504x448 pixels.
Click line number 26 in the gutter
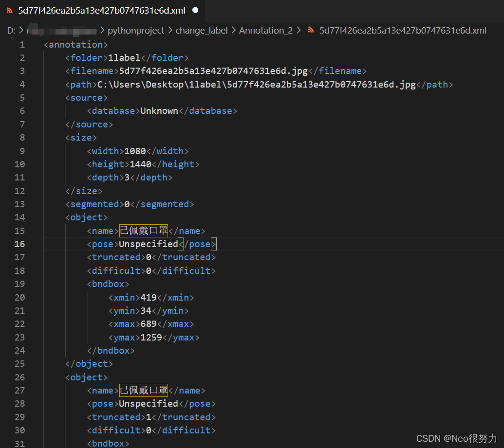coord(19,377)
